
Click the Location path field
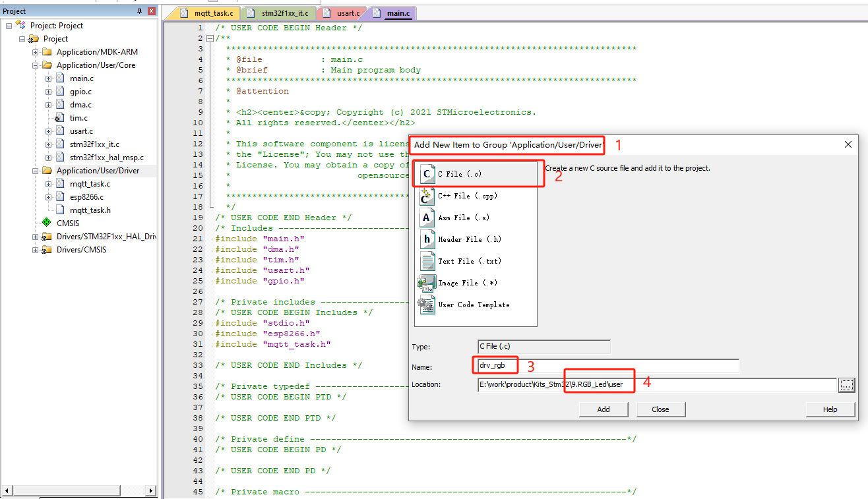[657, 385]
